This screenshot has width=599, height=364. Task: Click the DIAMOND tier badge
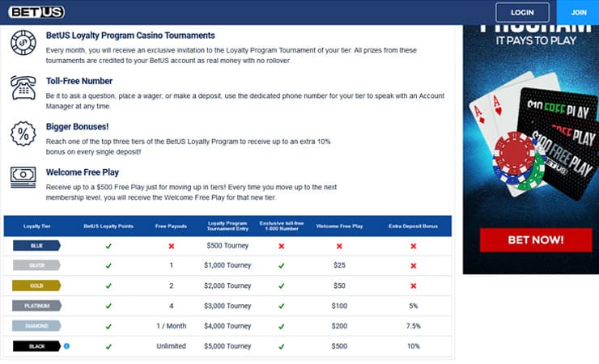click(36, 326)
